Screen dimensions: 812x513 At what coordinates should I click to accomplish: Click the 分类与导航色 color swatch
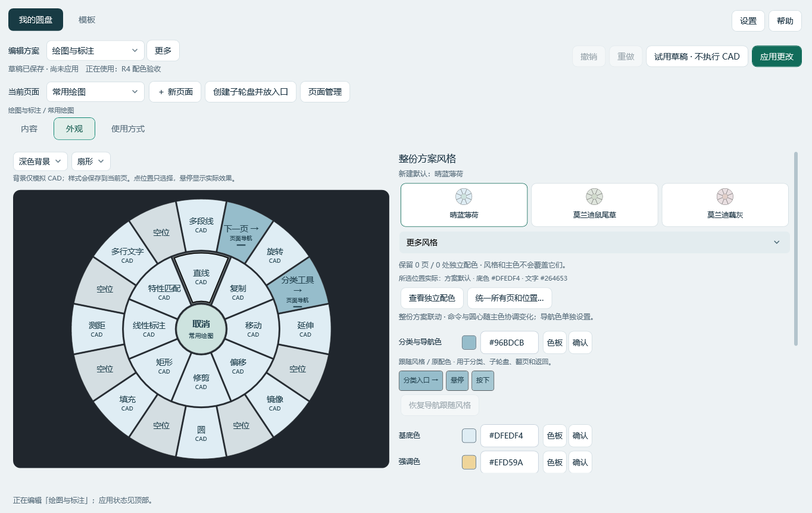pyautogui.click(x=469, y=343)
